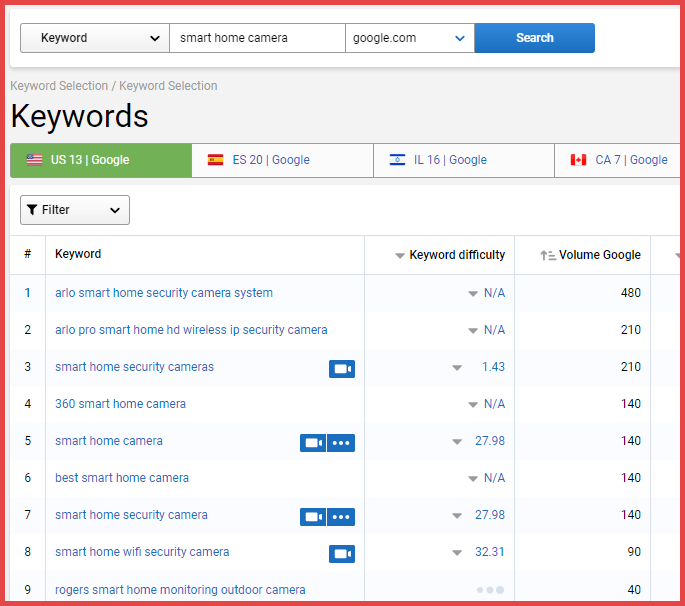Click three-dots icon in 'smart home security camera' row 7
This screenshot has height=606, width=685.
coord(341,517)
